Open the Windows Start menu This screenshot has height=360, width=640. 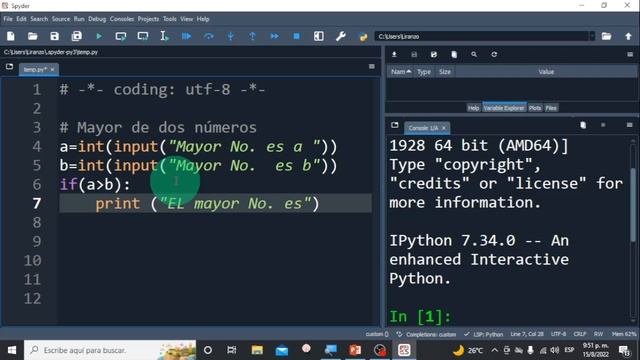coord(11,350)
